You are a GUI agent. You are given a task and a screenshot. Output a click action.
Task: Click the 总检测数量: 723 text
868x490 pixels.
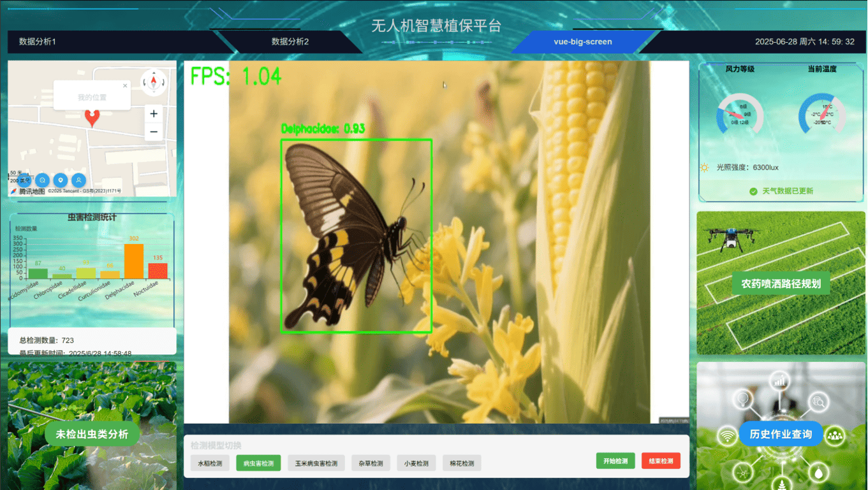47,340
